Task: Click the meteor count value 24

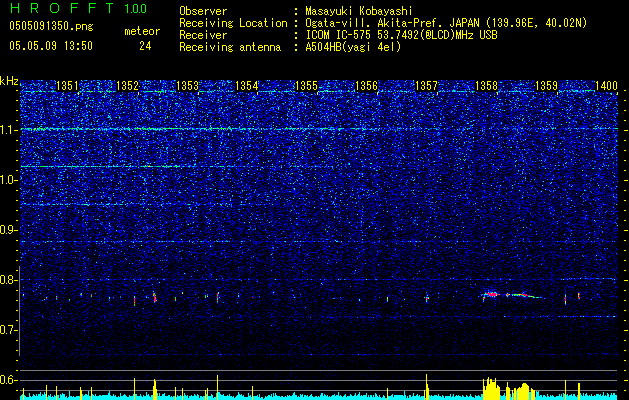Action: (145, 46)
